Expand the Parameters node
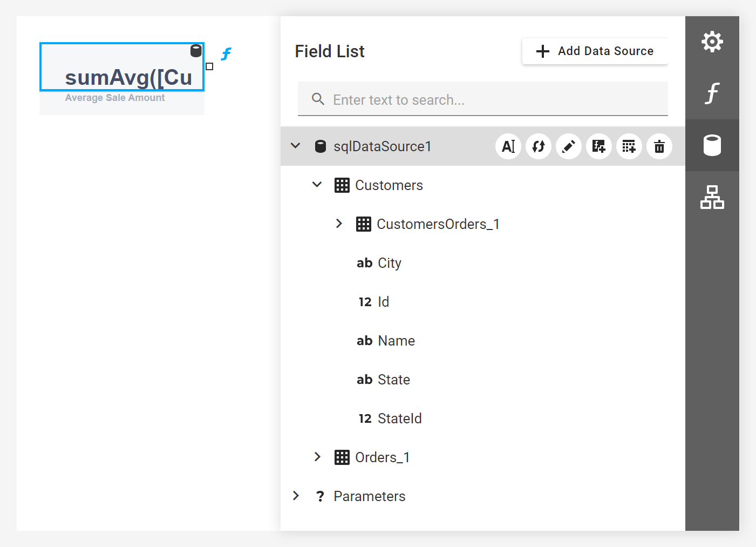Viewport: 756px width, 547px height. tap(296, 496)
